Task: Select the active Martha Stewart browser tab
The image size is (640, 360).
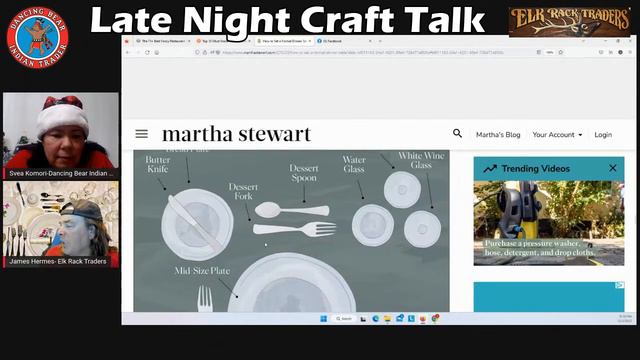Action: [x=284, y=41]
